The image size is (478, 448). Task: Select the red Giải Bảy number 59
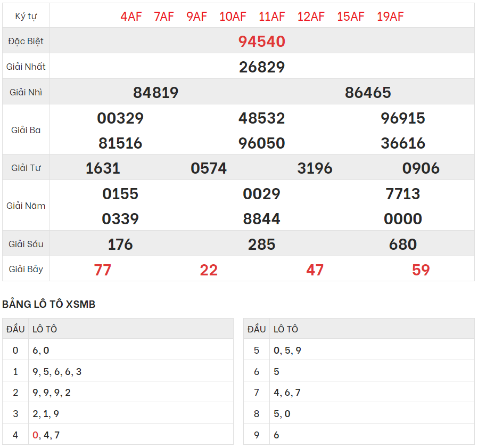tap(421, 270)
